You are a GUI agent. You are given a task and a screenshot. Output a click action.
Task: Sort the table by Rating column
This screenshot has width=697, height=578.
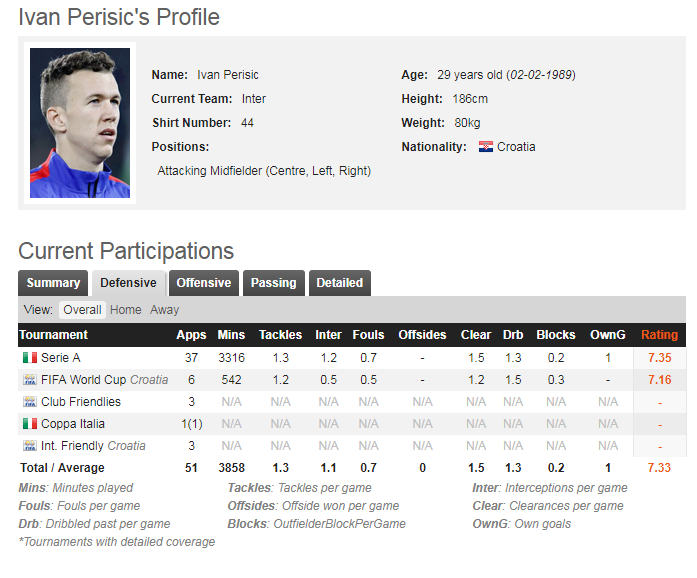coord(659,335)
